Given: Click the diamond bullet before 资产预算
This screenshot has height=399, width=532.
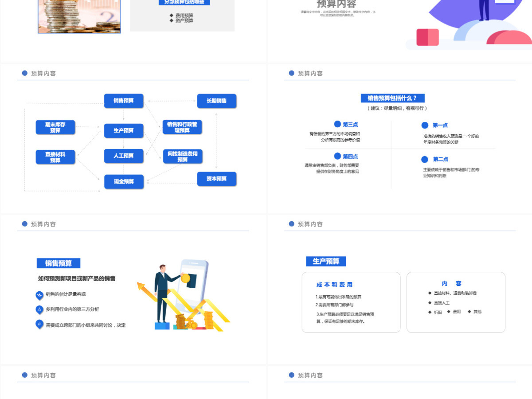Looking at the screenshot, I should point(172,20).
